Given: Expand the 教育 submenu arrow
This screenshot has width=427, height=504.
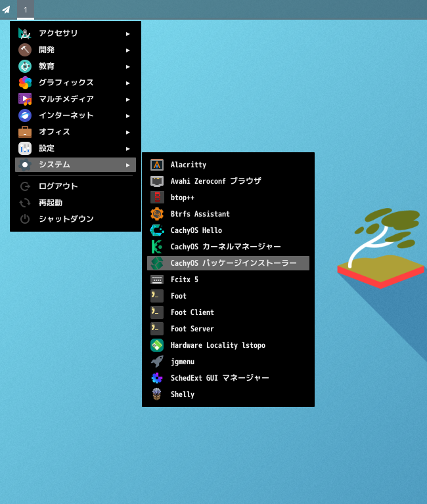Looking at the screenshot, I should 127,66.
